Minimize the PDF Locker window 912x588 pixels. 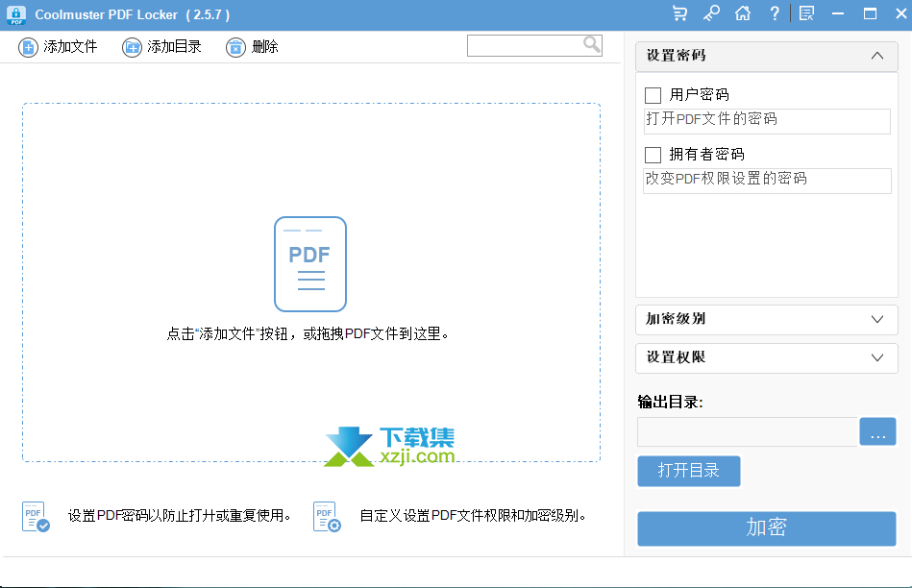pyautogui.click(x=838, y=13)
